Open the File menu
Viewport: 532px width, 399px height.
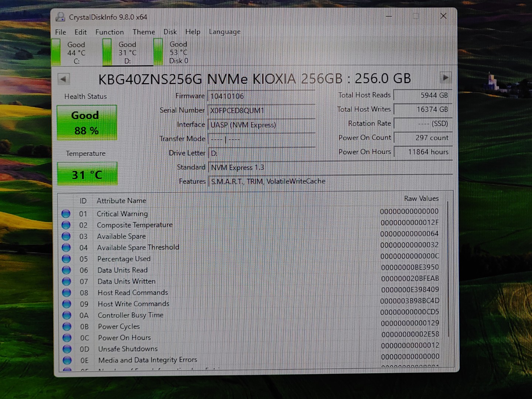61,32
